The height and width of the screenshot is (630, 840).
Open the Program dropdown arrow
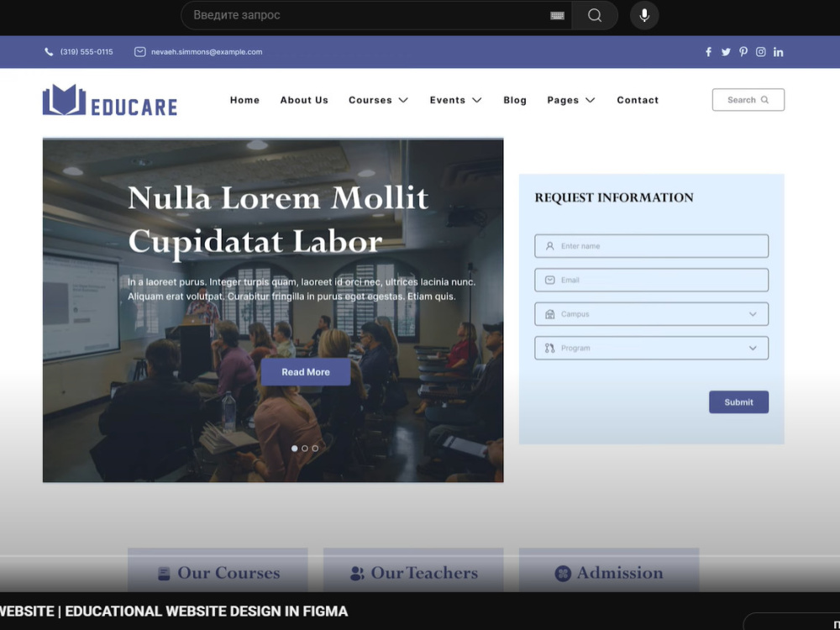coord(753,349)
